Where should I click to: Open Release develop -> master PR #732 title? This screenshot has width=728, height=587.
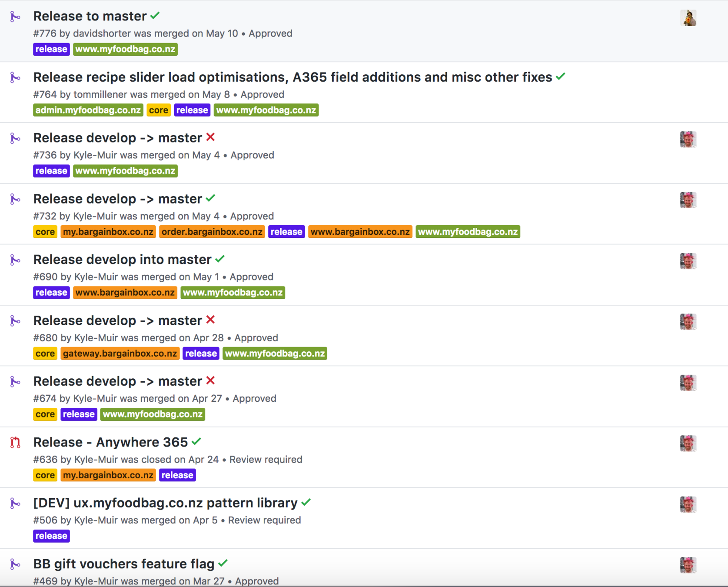(x=118, y=199)
